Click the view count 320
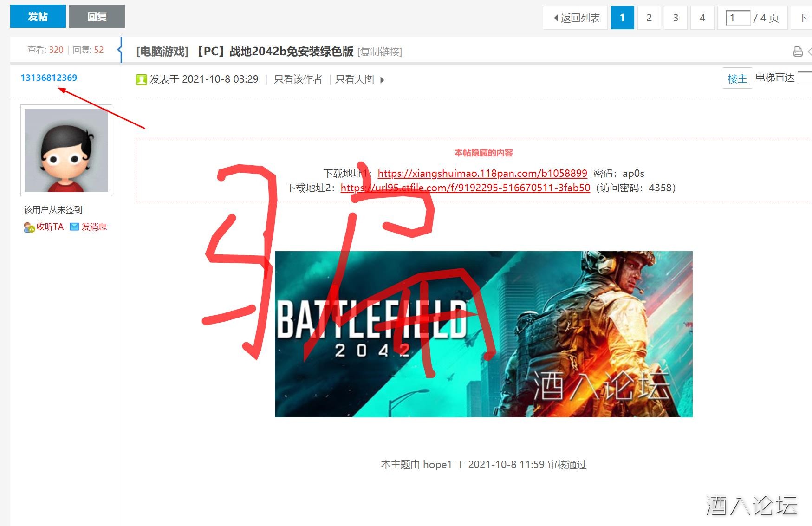Viewport: 812px width, 526px height. point(56,50)
